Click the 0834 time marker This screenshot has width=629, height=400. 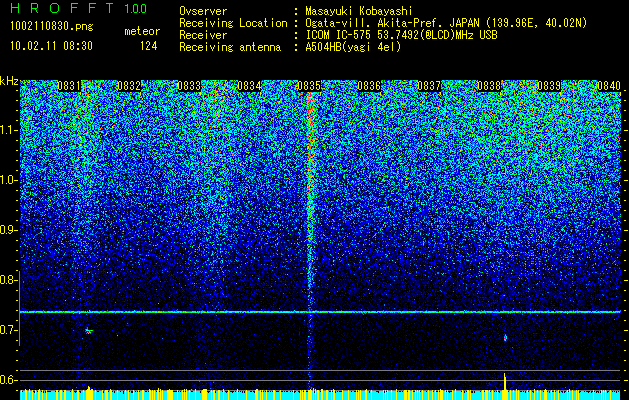click(250, 86)
